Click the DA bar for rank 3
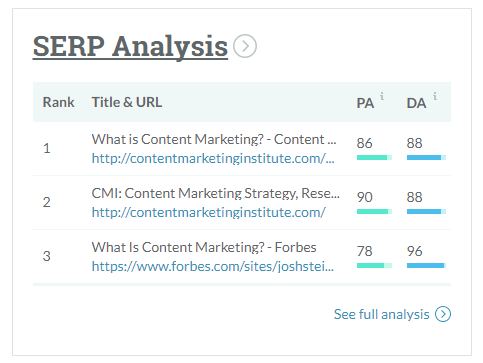The image size is (483, 363). pyautogui.click(x=426, y=266)
